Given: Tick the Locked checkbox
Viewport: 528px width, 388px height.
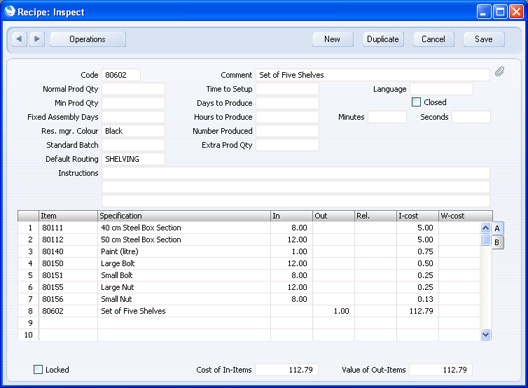Looking at the screenshot, I should (x=38, y=369).
